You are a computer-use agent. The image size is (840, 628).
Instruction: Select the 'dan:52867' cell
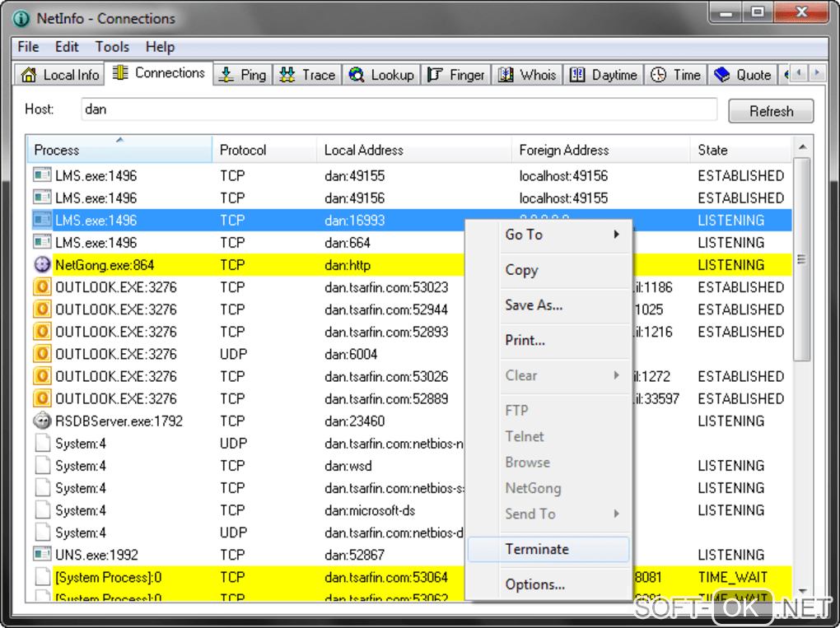pos(354,555)
